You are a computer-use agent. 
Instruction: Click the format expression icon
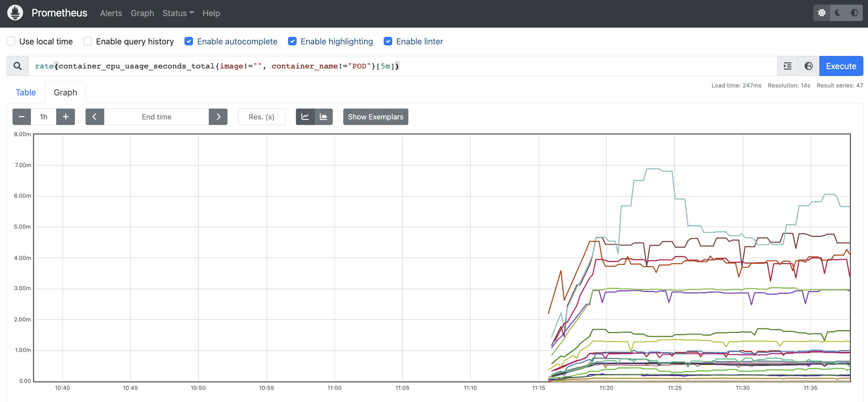click(x=787, y=66)
